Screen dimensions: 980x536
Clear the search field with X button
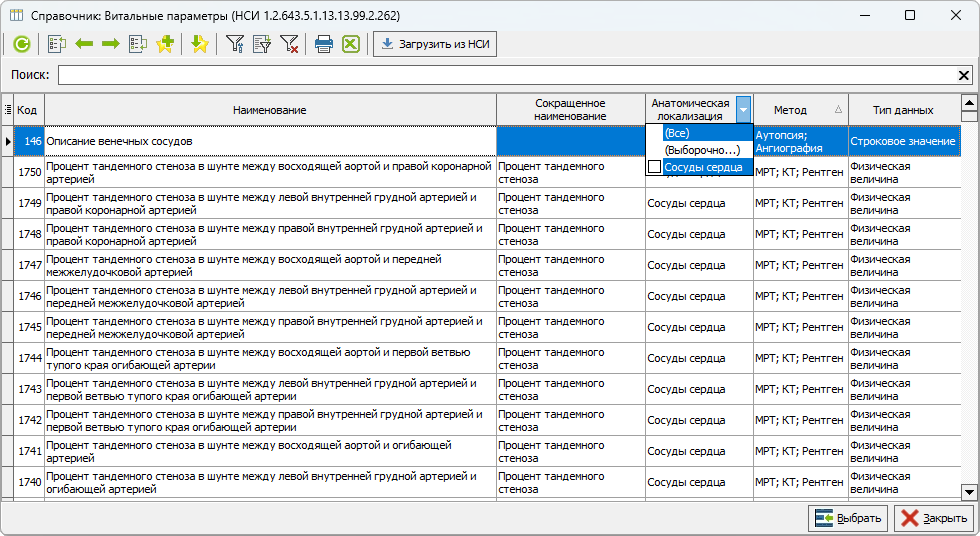pyautogui.click(x=964, y=75)
